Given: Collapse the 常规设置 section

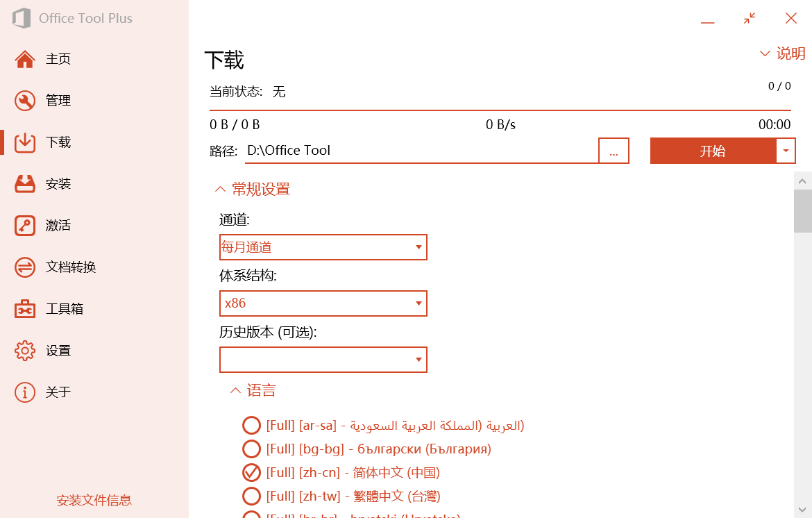Looking at the screenshot, I should tap(252, 189).
